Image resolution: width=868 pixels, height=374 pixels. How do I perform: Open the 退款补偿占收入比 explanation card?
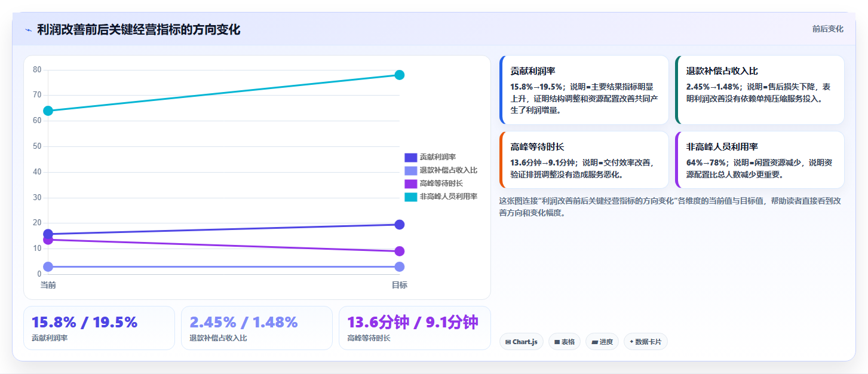tap(759, 90)
